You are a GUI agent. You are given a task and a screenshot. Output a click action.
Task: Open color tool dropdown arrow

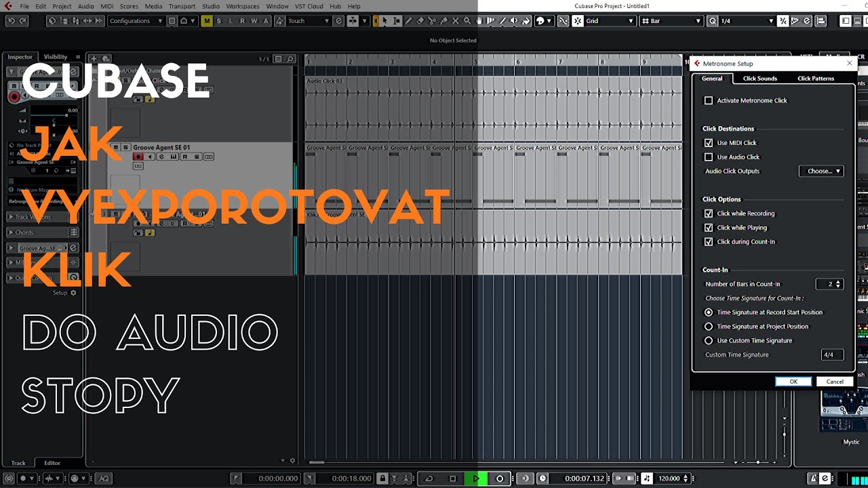coord(551,21)
